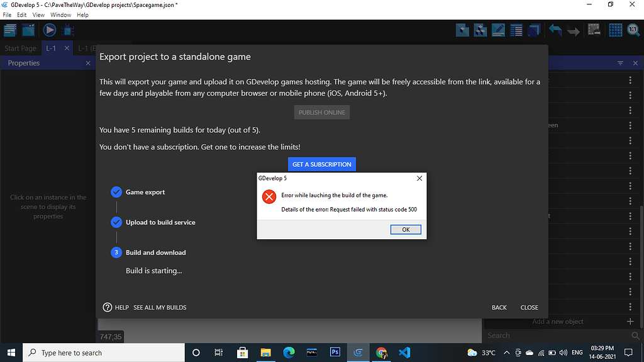The image size is (644, 362).
Task: Select the Game export step checkmark
Action: (x=116, y=192)
